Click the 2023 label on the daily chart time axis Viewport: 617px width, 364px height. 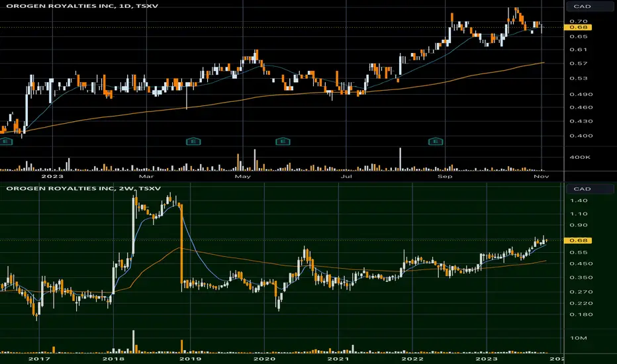(x=52, y=176)
